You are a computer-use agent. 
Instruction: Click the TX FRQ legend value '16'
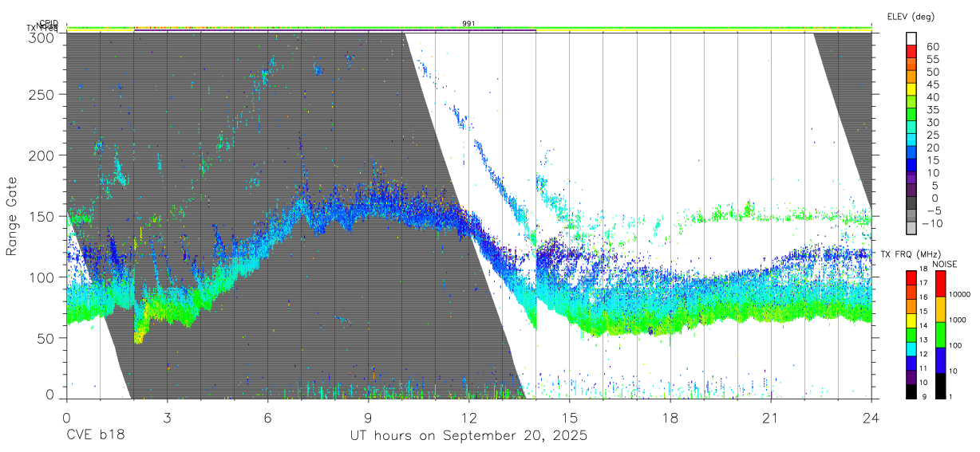click(923, 297)
